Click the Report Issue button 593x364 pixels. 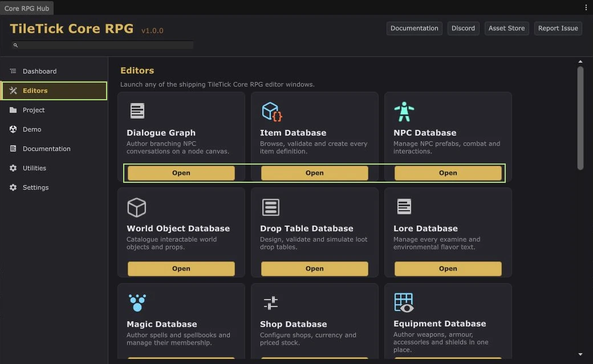pyautogui.click(x=558, y=28)
